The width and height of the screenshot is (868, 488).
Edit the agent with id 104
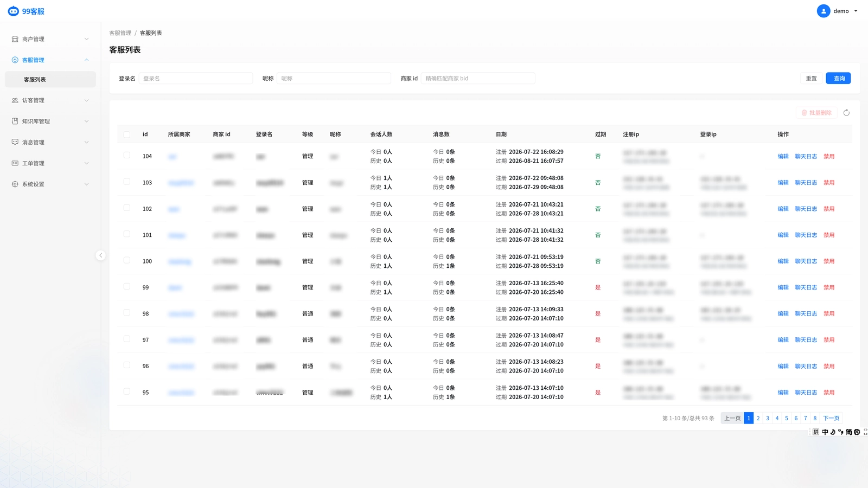click(x=783, y=156)
